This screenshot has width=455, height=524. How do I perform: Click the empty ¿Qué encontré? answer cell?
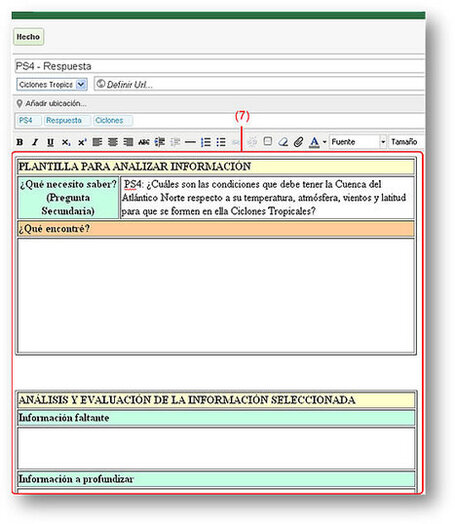point(216,296)
